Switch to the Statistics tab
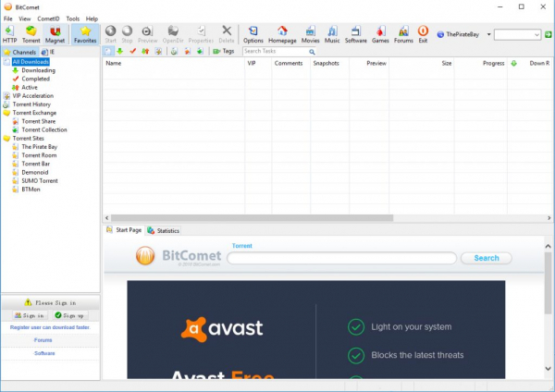The width and height of the screenshot is (555, 392). pos(164,231)
